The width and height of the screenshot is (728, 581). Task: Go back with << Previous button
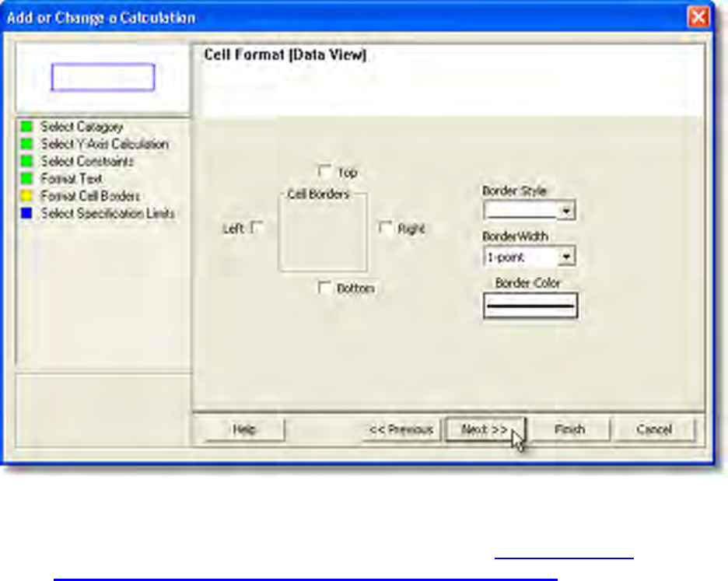(401, 429)
